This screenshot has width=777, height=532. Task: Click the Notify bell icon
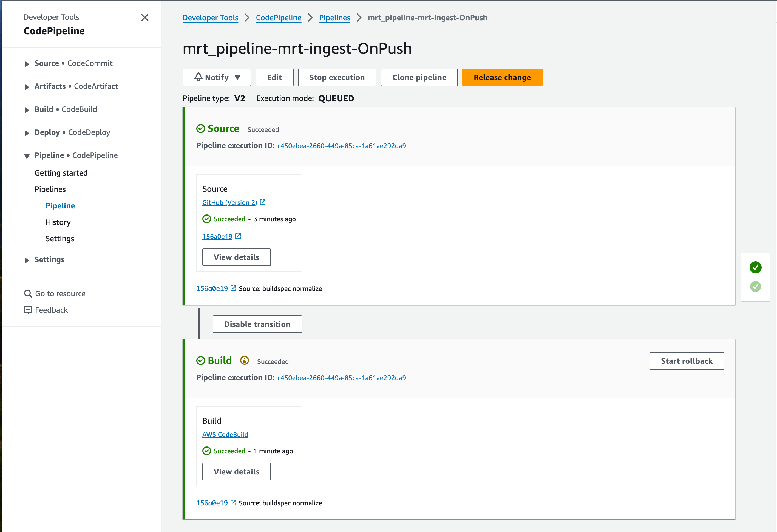[198, 77]
